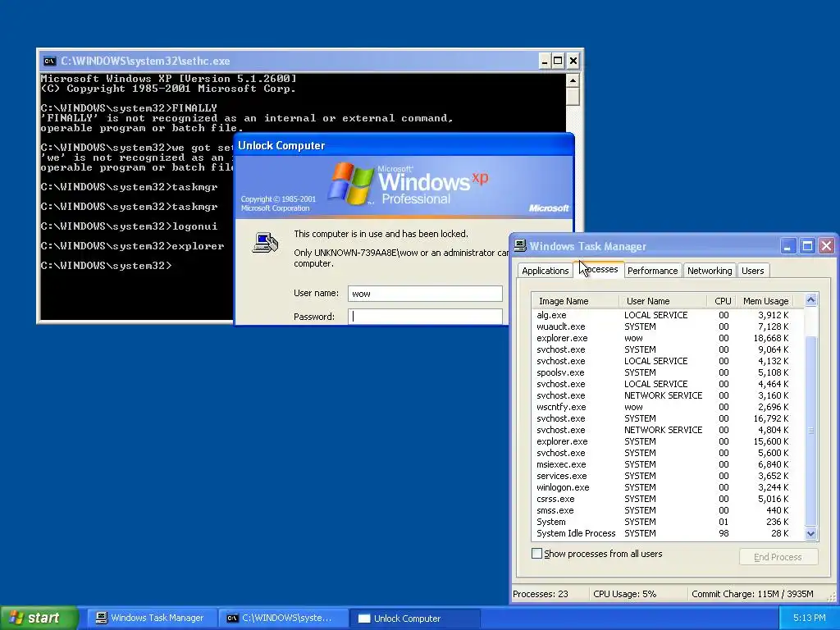The height and width of the screenshot is (630, 840).
Task: Focus the Password input field
Action: (x=425, y=317)
